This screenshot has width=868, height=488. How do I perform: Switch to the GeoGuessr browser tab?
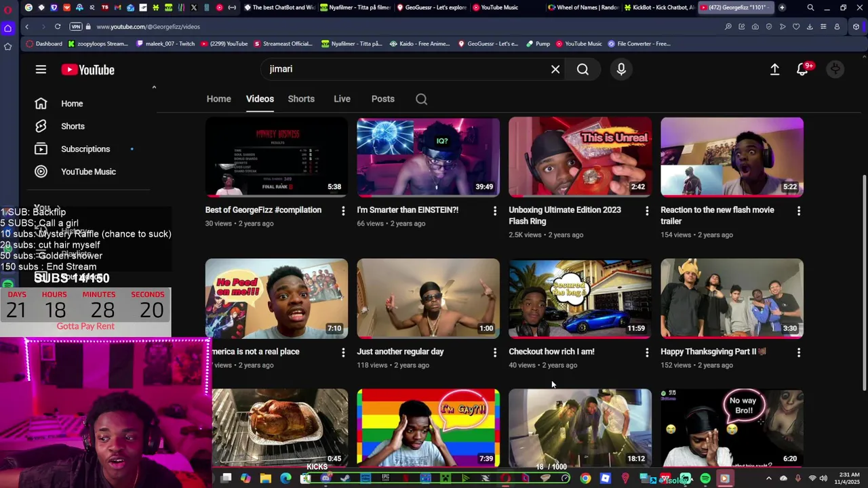[431, 7]
